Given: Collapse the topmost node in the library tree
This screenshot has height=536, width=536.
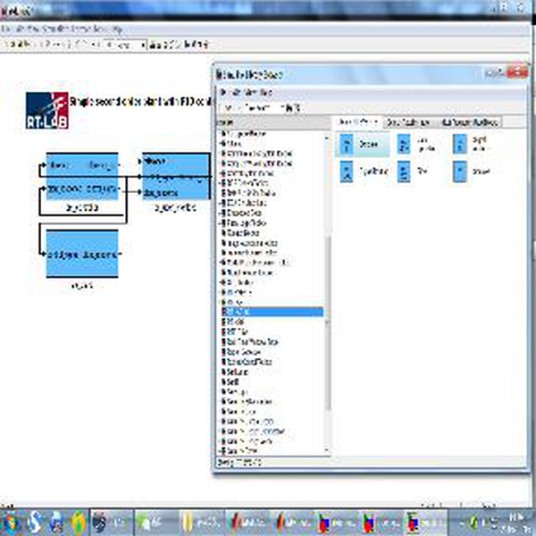Looking at the screenshot, I should point(223,133).
